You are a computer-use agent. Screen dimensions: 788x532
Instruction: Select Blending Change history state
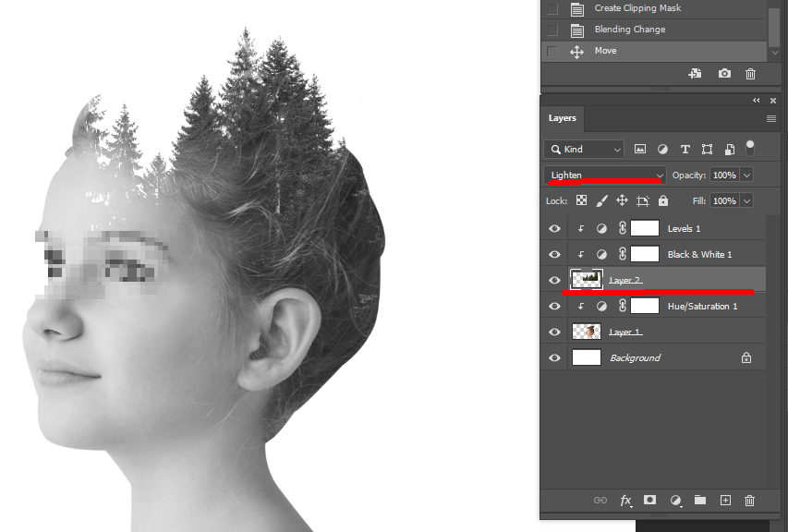click(x=654, y=30)
